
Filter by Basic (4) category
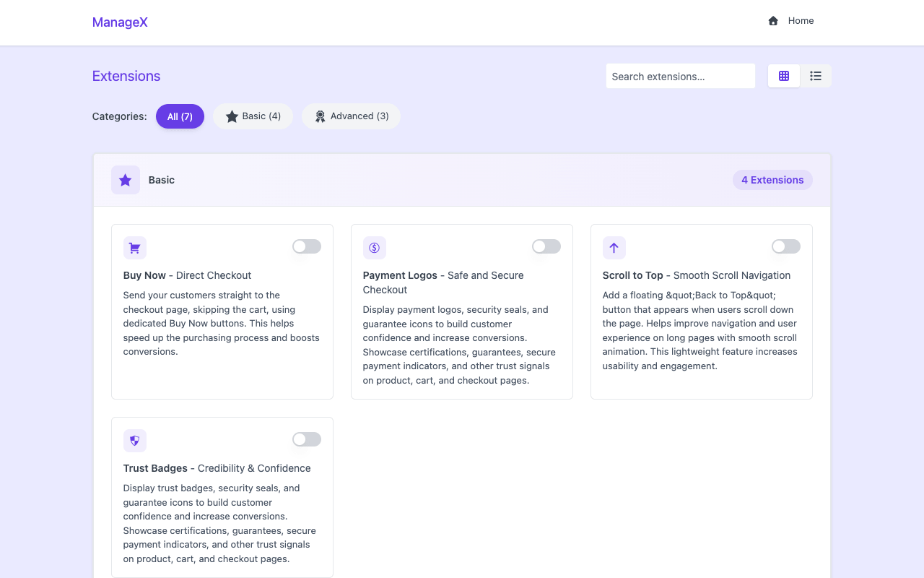point(253,116)
